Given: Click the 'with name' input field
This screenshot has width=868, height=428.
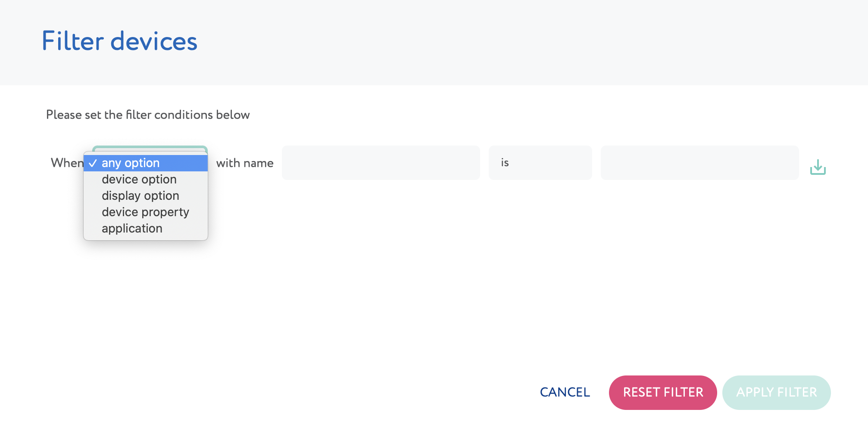Looking at the screenshot, I should coord(381,163).
